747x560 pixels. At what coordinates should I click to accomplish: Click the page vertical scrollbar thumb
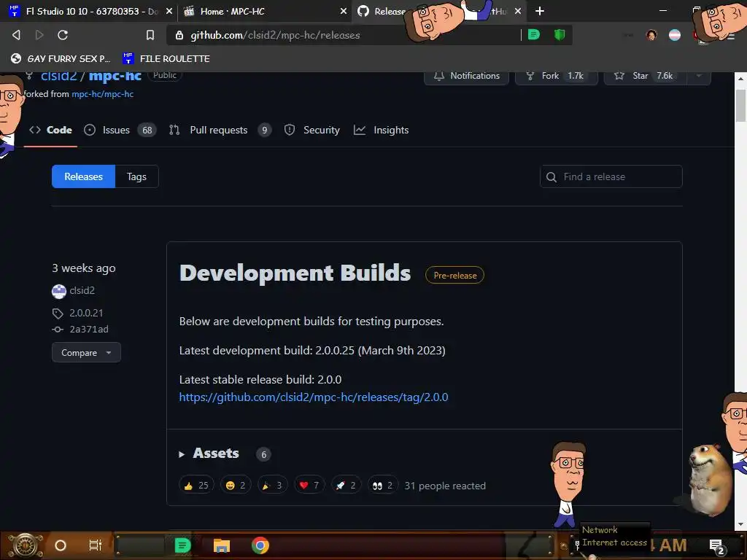741,105
